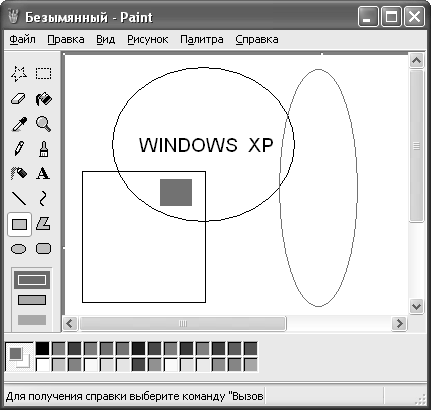Select the Text tool (letter A)
This screenshot has width=431, height=410.
pos(44,173)
